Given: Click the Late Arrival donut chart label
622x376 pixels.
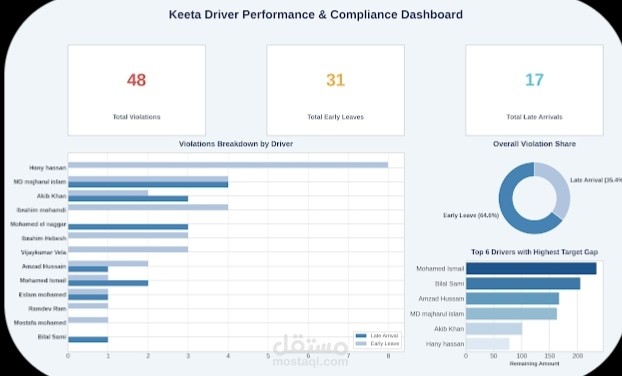Looking at the screenshot, I should (x=596, y=180).
